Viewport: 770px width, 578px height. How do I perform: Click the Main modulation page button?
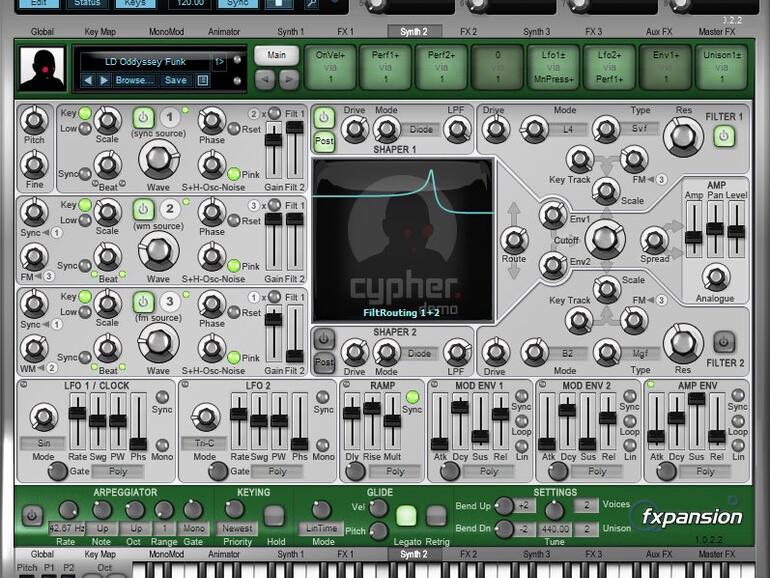(276, 55)
